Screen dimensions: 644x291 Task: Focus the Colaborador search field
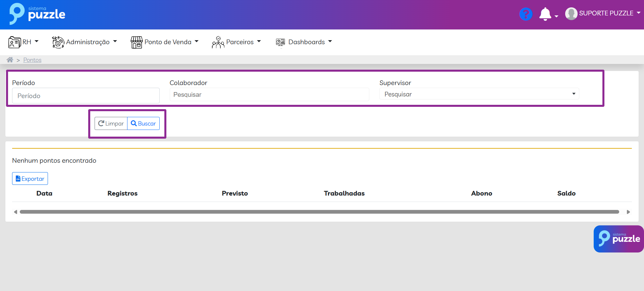point(269,95)
